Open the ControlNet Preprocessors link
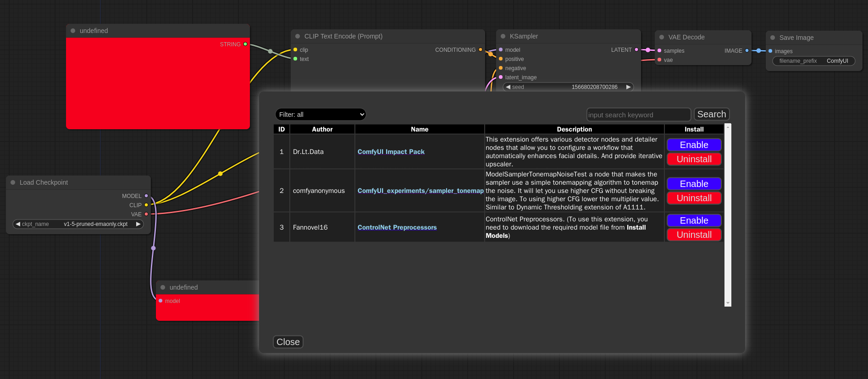The image size is (868, 379). tap(397, 227)
